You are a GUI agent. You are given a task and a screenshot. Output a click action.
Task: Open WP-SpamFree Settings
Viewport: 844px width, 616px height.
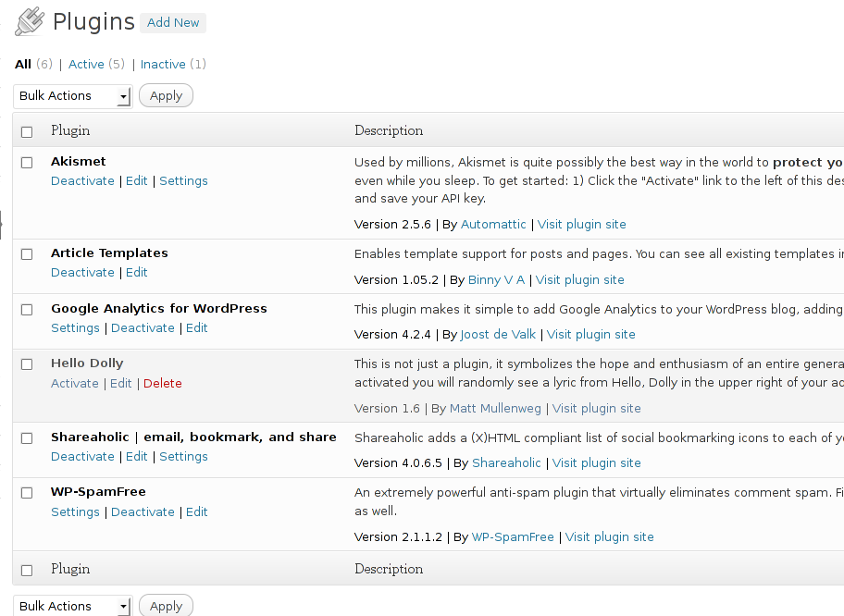click(x=75, y=512)
